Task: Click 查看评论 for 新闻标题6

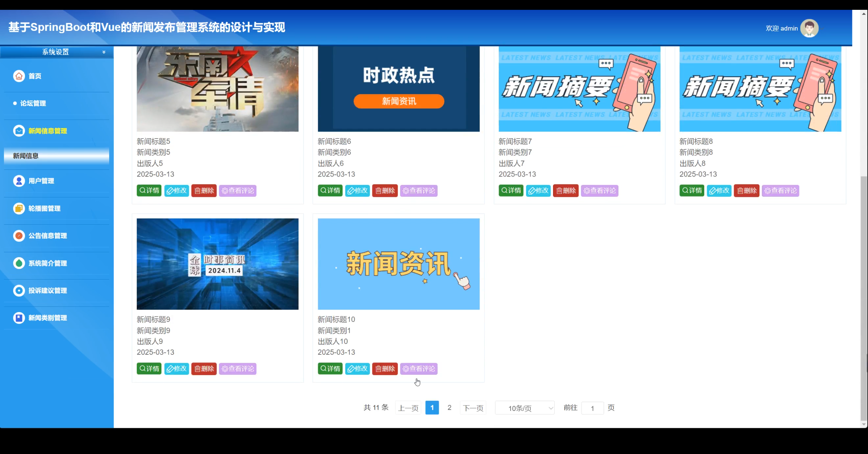Action: 419,191
